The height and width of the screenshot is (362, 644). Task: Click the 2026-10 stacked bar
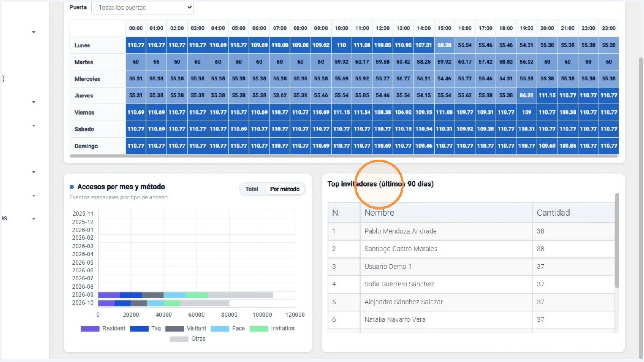click(163, 303)
